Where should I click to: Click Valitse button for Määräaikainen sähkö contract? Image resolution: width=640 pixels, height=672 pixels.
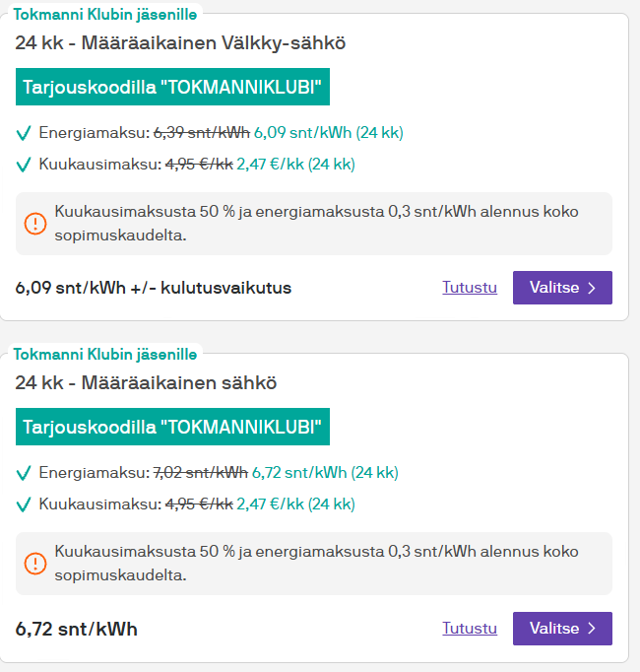click(562, 628)
